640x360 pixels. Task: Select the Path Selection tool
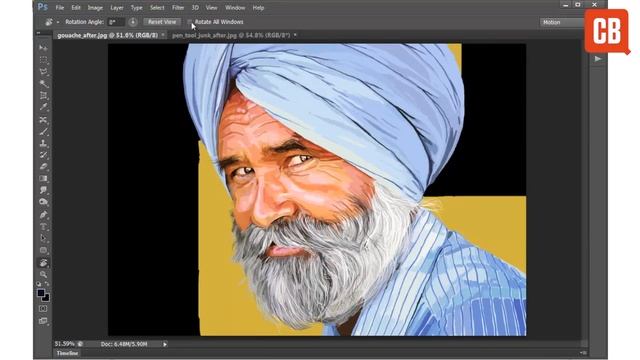43,238
